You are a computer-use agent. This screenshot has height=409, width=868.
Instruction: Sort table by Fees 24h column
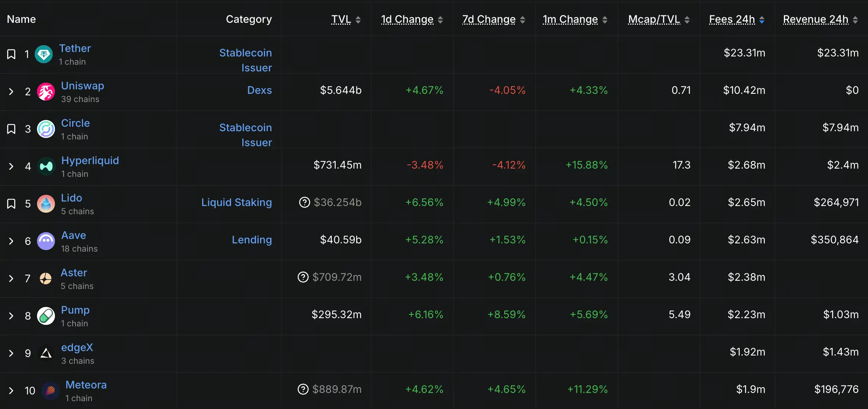click(x=732, y=19)
